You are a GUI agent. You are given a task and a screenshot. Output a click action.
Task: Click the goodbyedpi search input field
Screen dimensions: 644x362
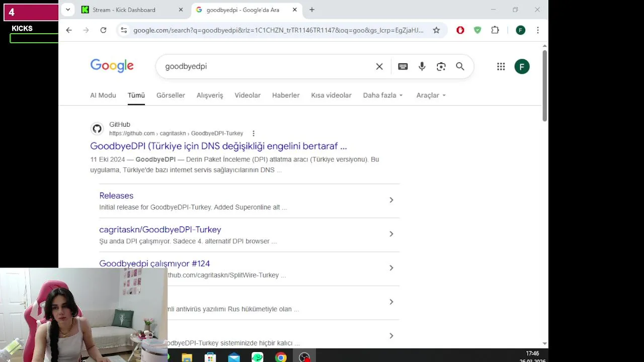(267, 66)
